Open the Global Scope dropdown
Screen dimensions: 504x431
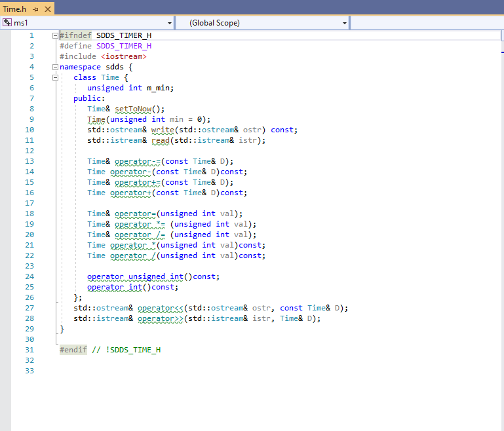(345, 23)
